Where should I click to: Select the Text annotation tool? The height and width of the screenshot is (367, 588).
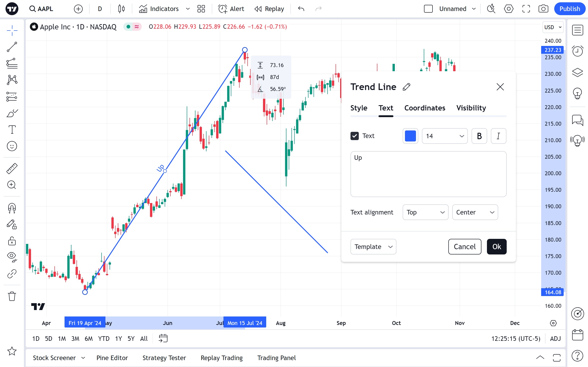point(12,129)
